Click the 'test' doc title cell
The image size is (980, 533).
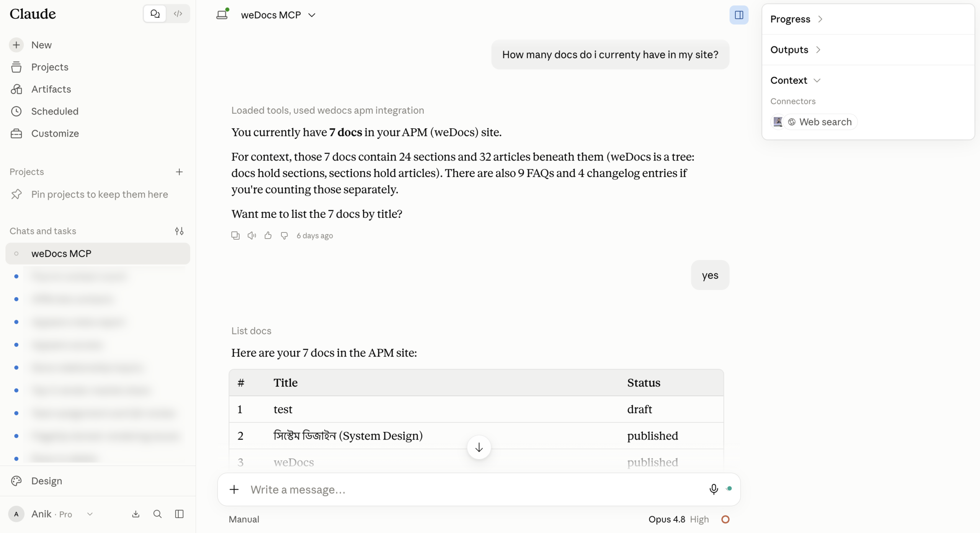point(283,409)
